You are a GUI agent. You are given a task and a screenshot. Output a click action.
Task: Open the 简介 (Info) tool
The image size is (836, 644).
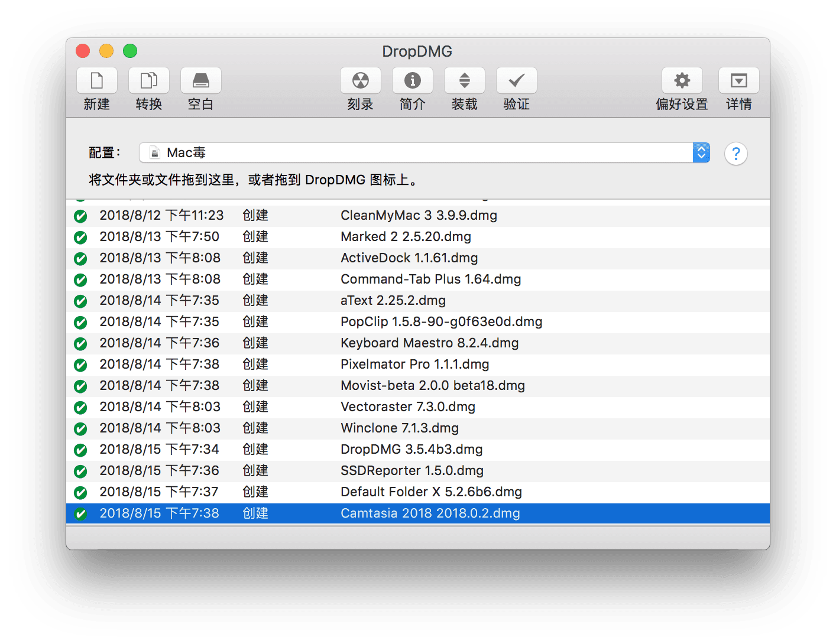(413, 80)
